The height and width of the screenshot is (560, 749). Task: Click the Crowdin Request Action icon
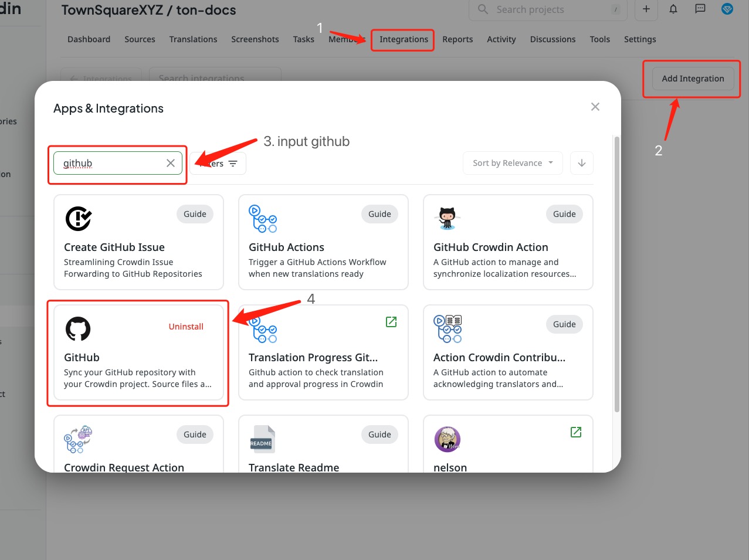tap(78, 439)
